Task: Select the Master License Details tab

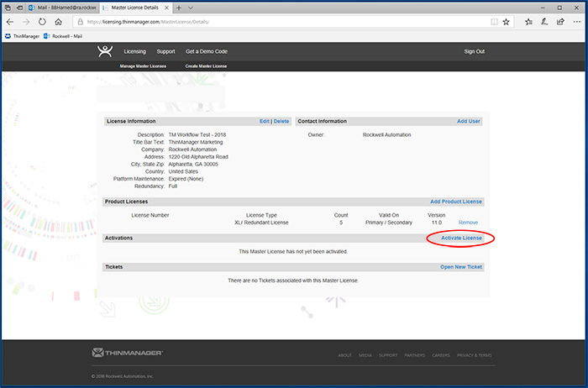Action: point(135,8)
